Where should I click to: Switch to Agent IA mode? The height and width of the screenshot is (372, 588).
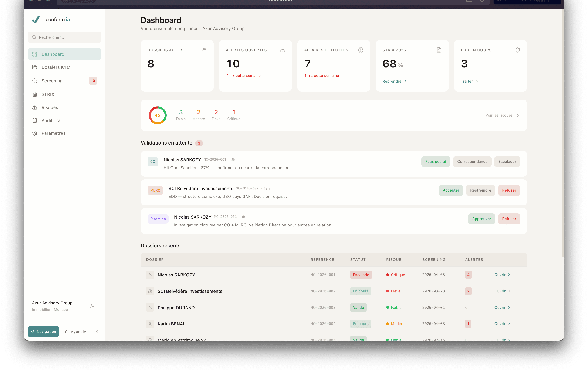point(76,332)
